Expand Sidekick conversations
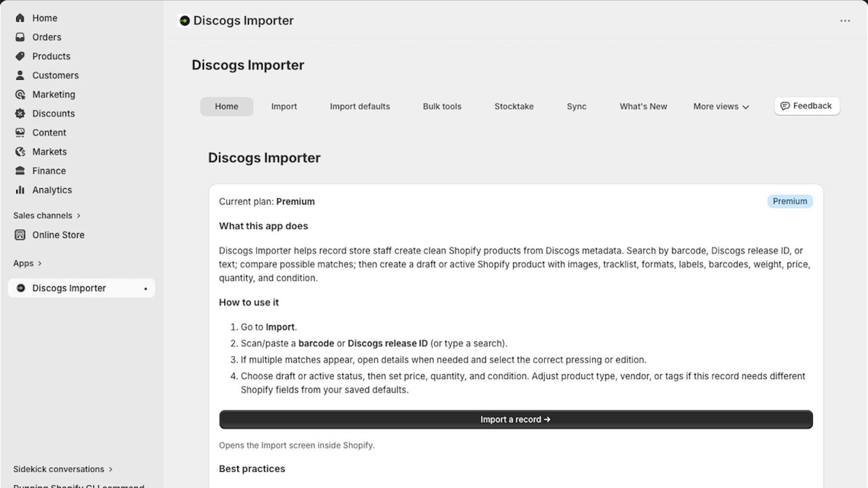This screenshot has height=488, width=868. pos(63,469)
